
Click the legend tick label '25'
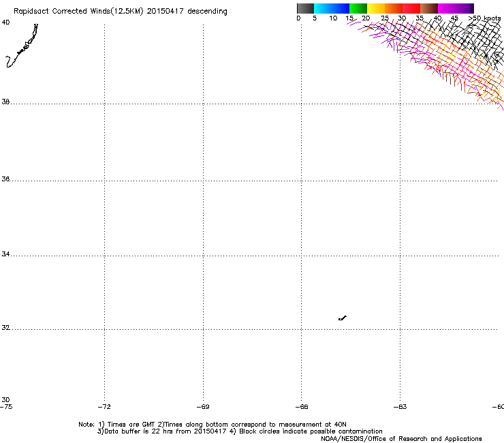pos(385,18)
